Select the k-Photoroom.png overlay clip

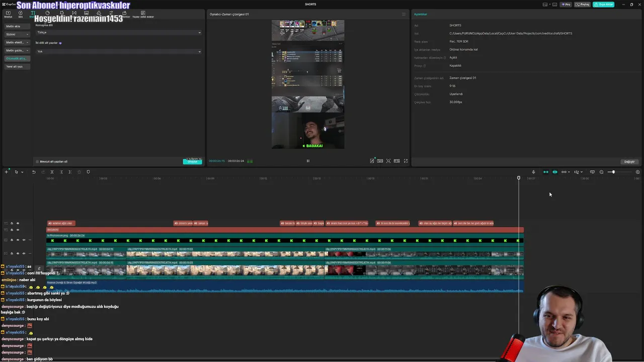click(285, 239)
